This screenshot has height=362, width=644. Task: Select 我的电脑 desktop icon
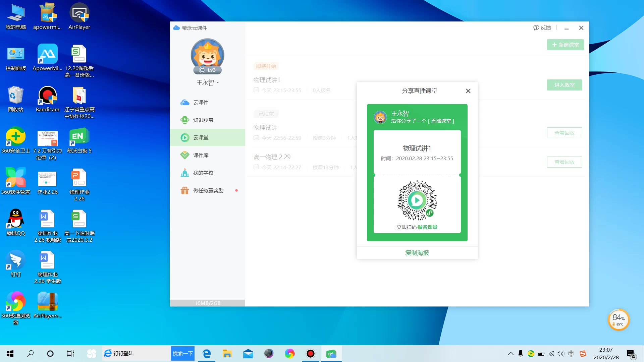(16, 17)
